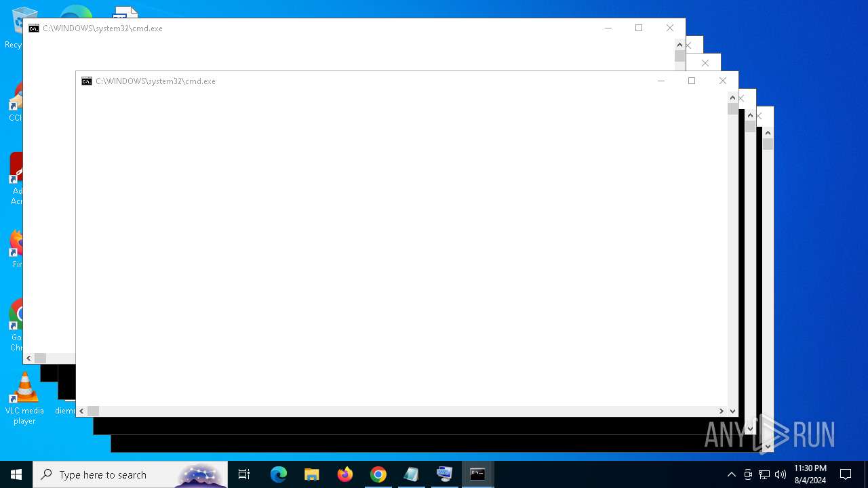Launch Microsoft Edge from the taskbar
The width and height of the screenshot is (868, 488).
(279, 474)
